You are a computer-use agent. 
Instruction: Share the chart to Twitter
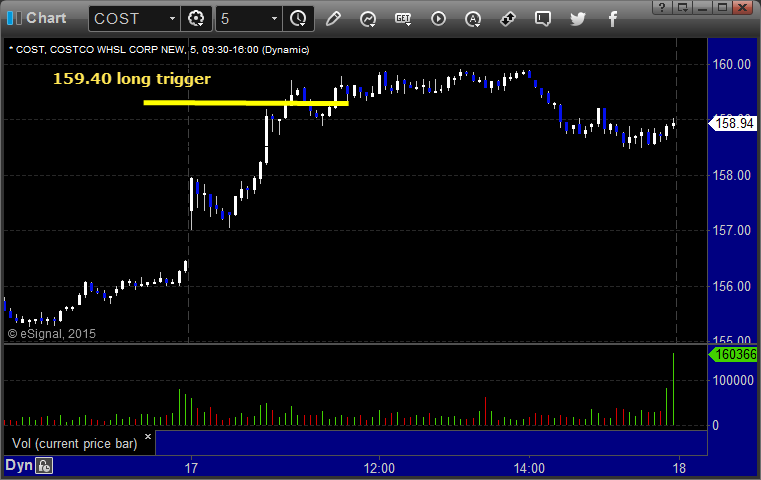coord(578,19)
